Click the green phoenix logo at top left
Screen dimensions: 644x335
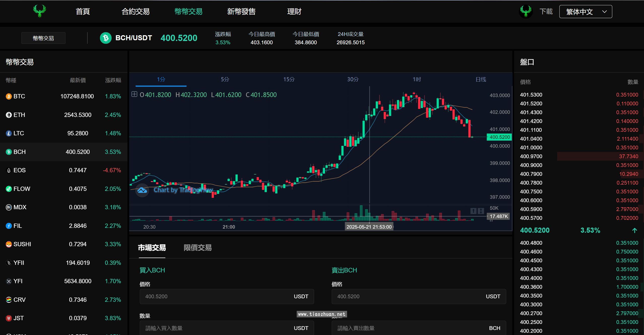click(40, 11)
